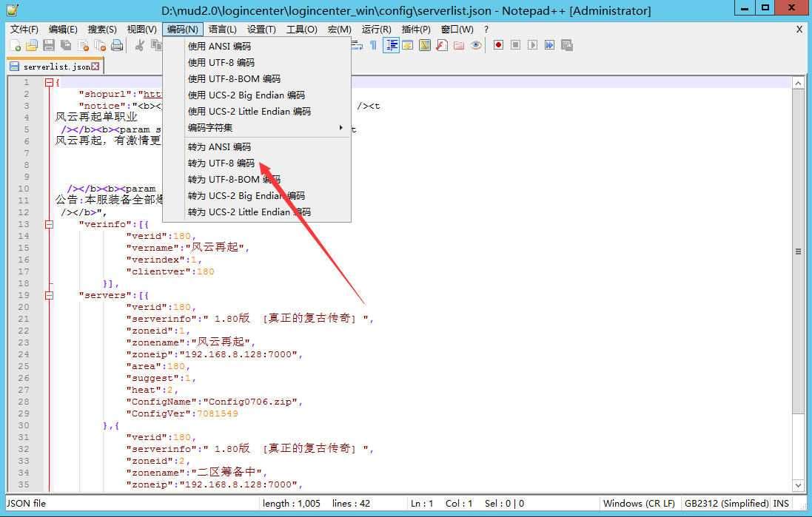Viewport: 812px width, 517px height.
Task: Select 转为 UTF-8 编码 menu entry
Action: [x=221, y=163]
